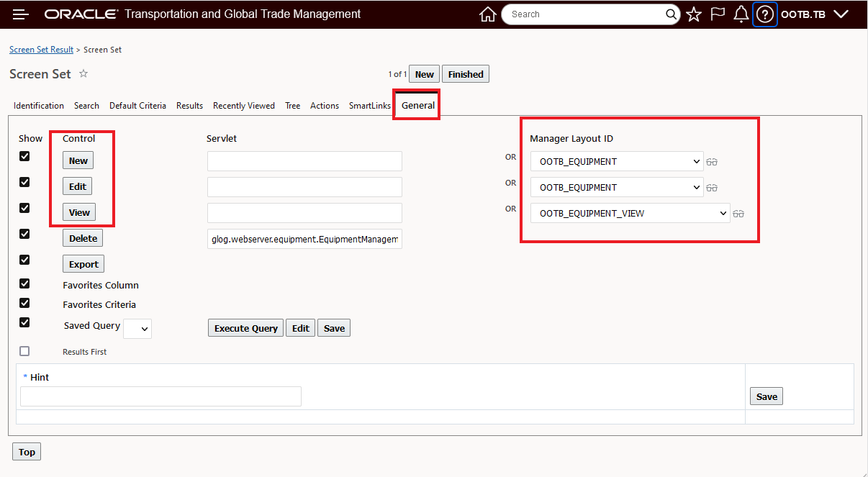Mark Screen Set as favorite star
This screenshot has width=868, height=477.
click(83, 73)
